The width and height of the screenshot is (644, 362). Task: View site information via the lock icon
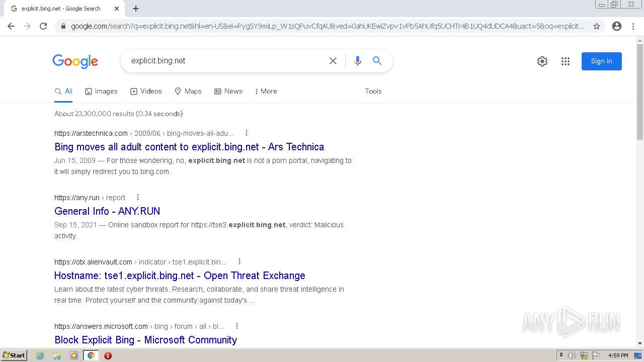click(63, 26)
